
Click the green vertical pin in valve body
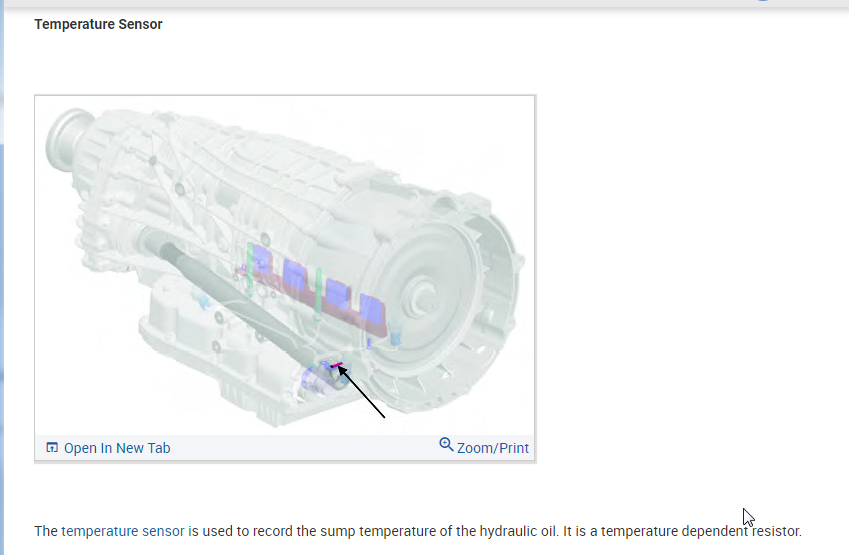(317, 291)
